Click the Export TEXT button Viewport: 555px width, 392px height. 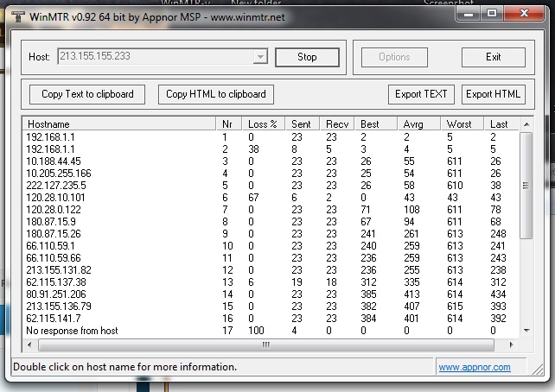tap(421, 94)
